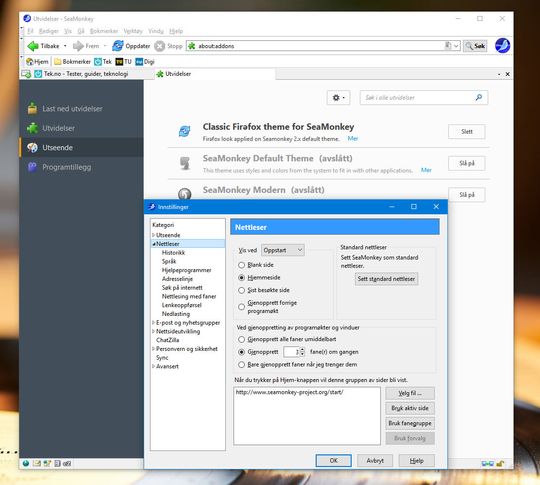
Task: Click the magnifier in add-on search box
Action: point(479,97)
